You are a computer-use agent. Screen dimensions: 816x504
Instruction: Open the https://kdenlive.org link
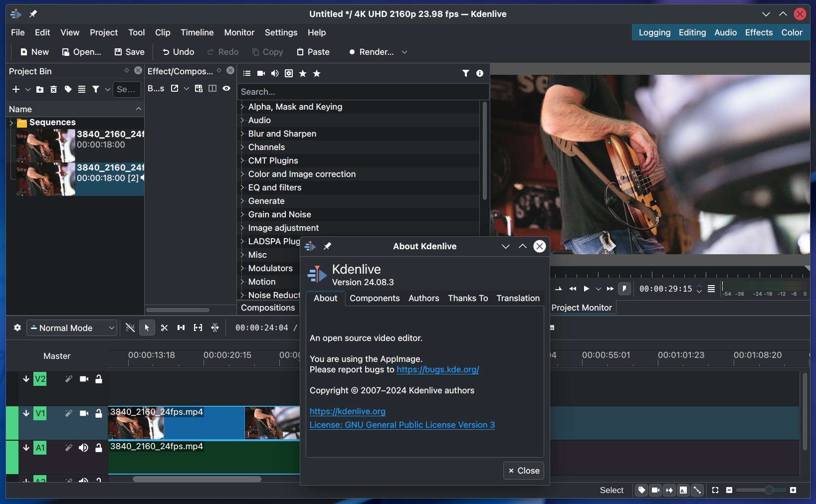coord(348,411)
